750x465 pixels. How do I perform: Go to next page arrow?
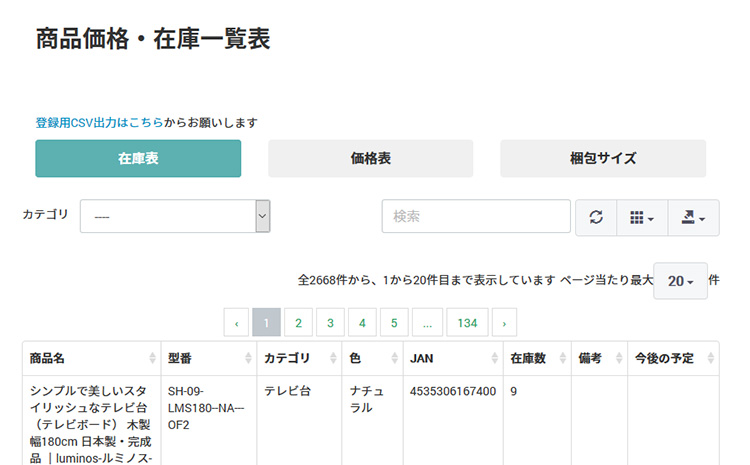point(504,322)
